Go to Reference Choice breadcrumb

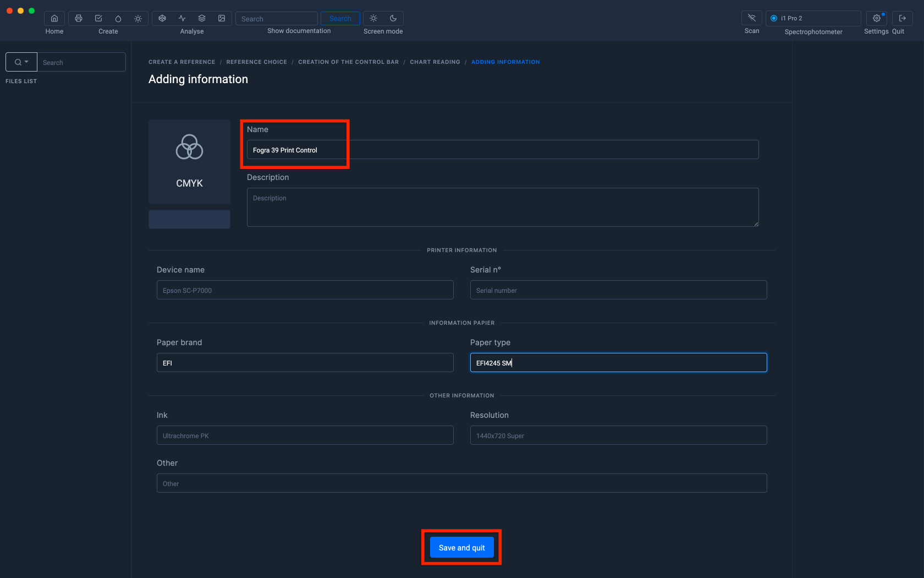click(256, 62)
